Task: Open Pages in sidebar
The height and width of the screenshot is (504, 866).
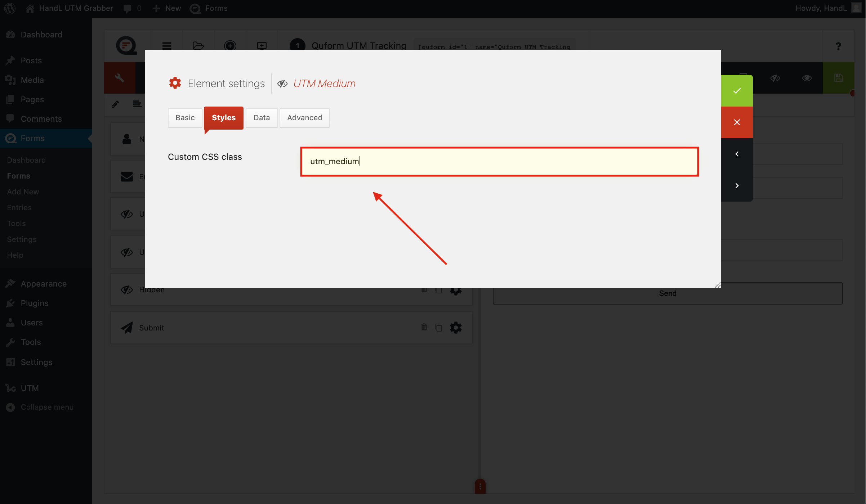Action: [x=46, y=99]
